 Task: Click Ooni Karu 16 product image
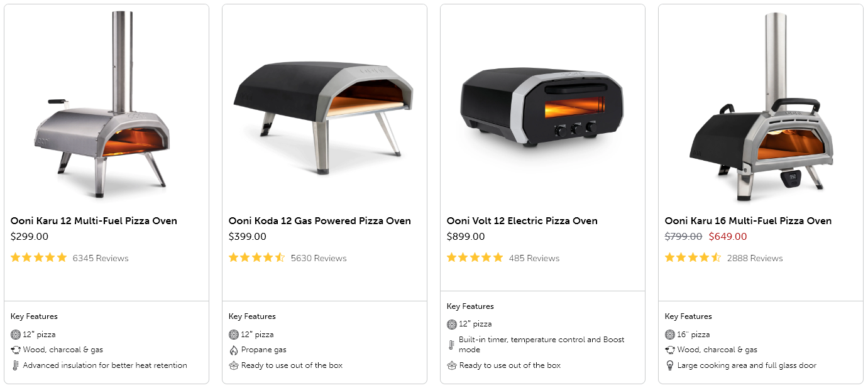759,107
